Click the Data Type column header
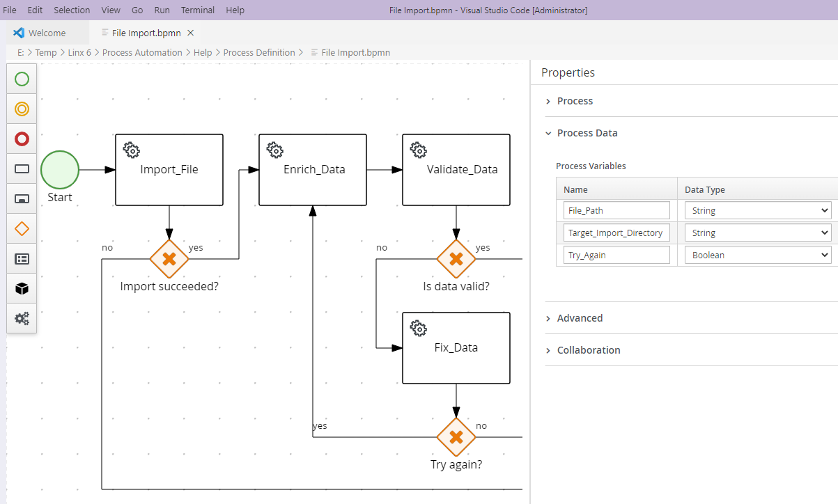 [705, 189]
